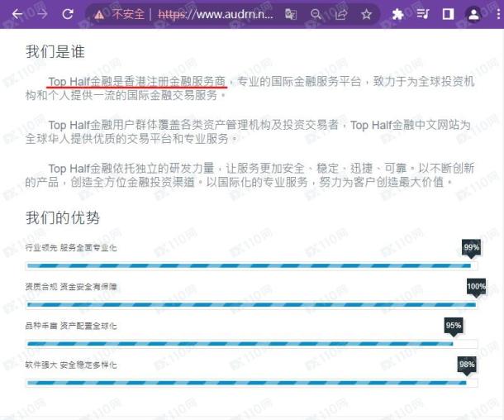This screenshot has height=420, width=504.
Task: Go forward using the browser forward arrow
Action: (42, 14)
